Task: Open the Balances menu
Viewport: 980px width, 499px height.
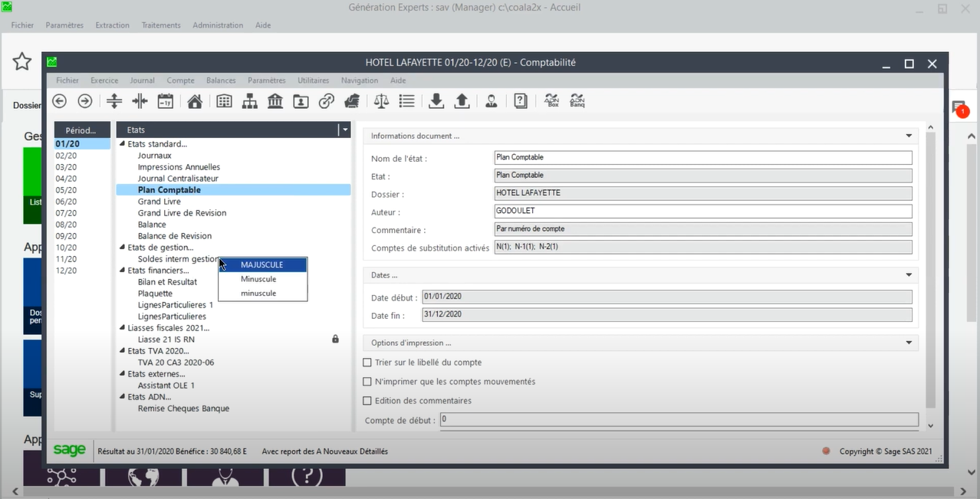Action: (x=221, y=80)
